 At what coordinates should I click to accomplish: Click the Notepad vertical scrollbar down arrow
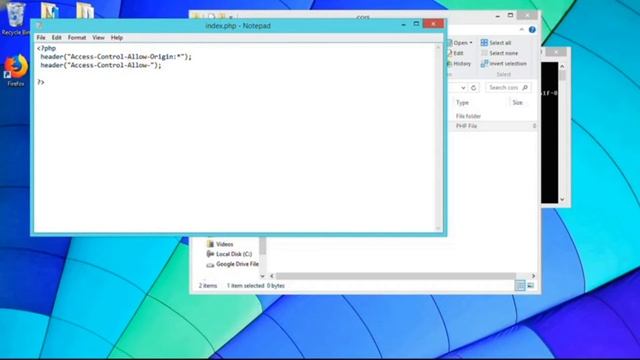pos(438,228)
